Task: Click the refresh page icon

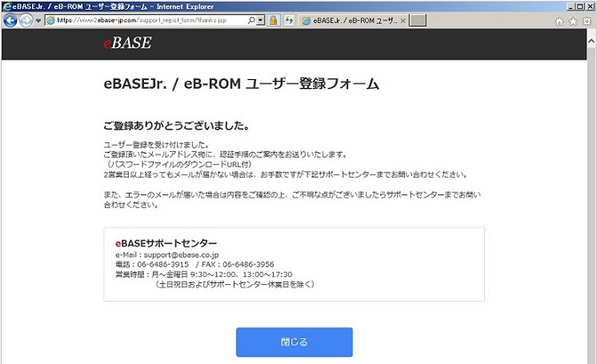Action: [290, 20]
